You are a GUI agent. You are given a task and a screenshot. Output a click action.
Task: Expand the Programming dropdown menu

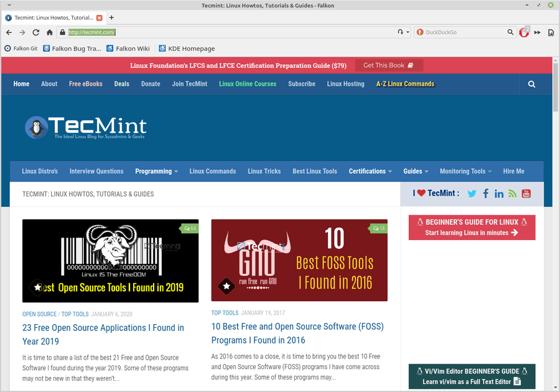coord(156,171)
